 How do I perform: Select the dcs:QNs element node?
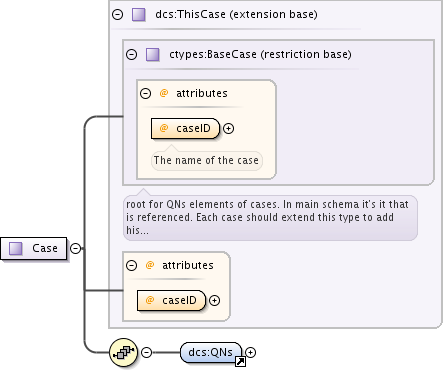point(211,352)
